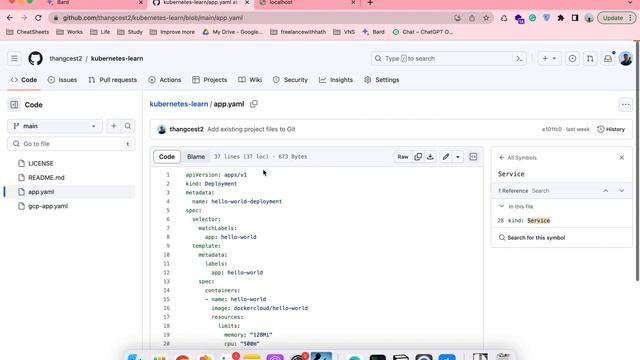This screenshot has height=360, width=640.
Task: Jump to previous reference with up chevron
Action: click(x=606, y=191)
